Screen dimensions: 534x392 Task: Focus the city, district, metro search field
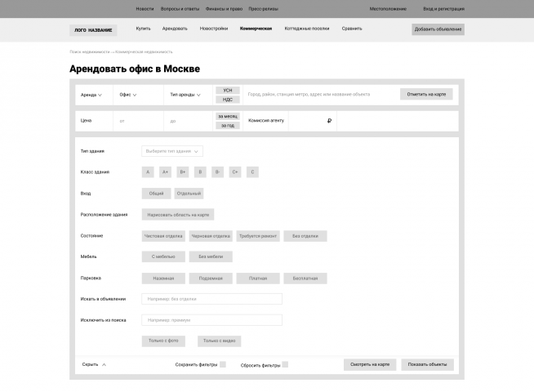pyautogui.click(x=322, y=95)
